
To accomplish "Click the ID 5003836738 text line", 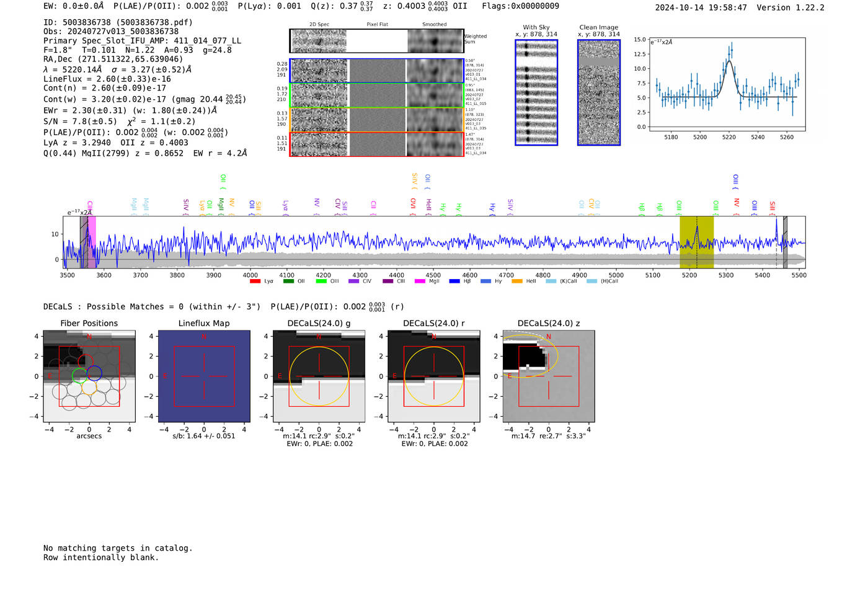I will 118,22.
